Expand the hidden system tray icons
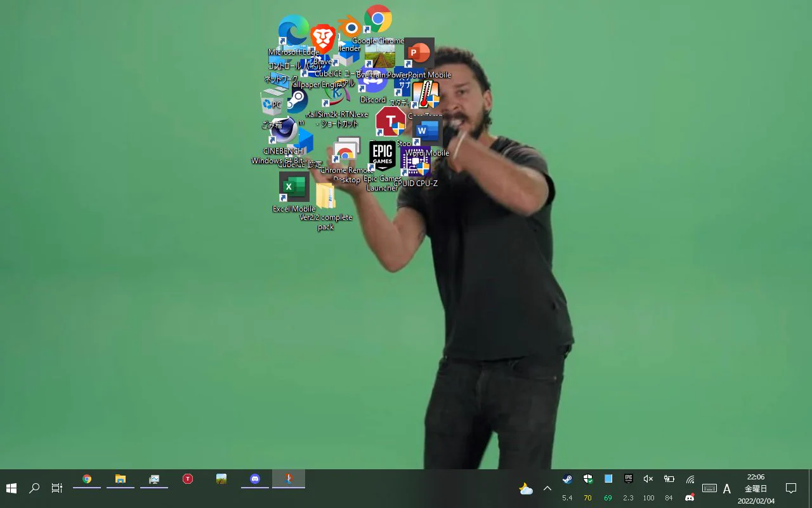 point(547,488)
